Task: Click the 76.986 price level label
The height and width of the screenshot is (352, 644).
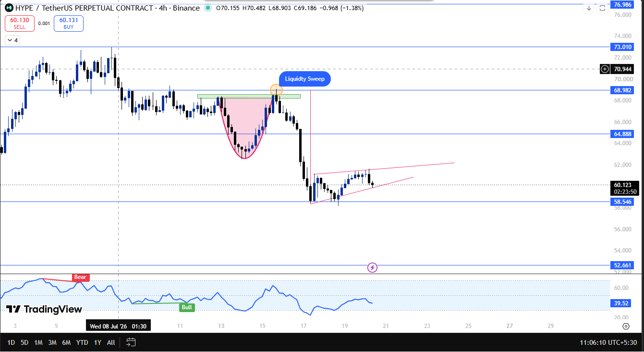Action: pyautogui.click(x=623, y=4)
